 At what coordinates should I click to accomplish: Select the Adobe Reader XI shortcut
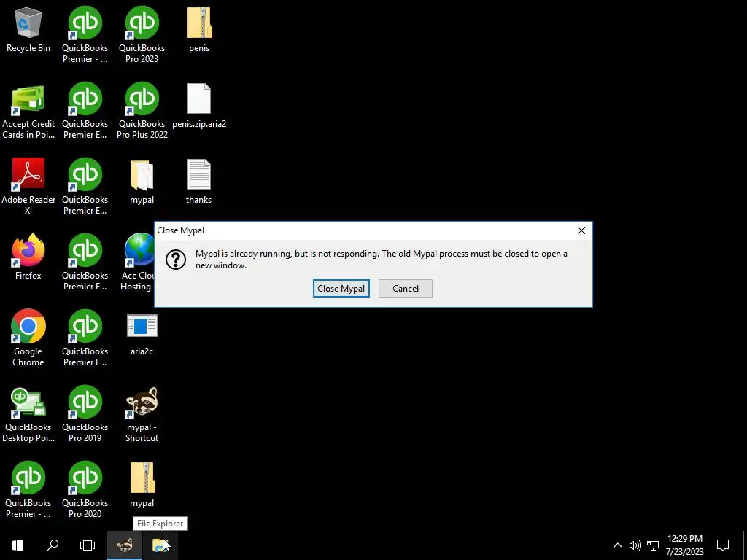[x=28, y=186]
